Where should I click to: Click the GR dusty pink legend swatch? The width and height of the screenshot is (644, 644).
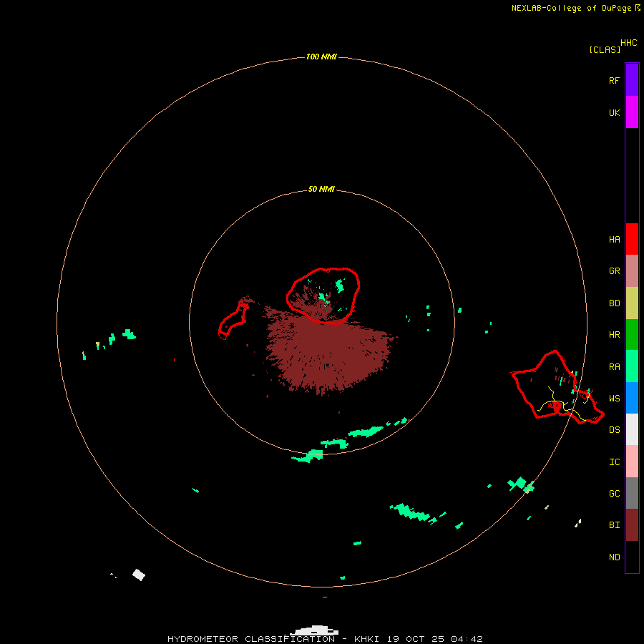point(632,271)
